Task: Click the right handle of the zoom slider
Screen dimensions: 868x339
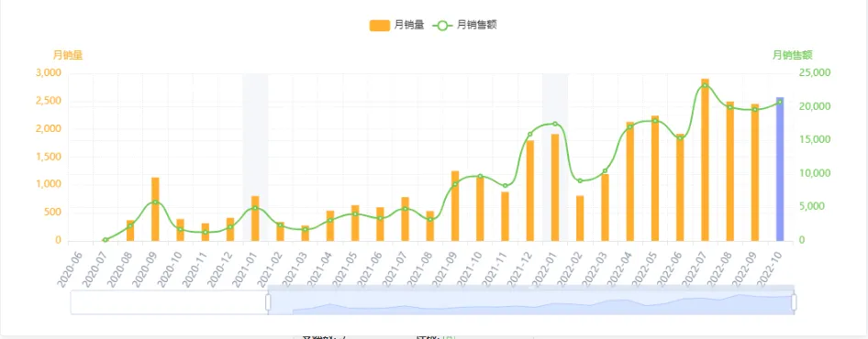Action: (794, 302)
